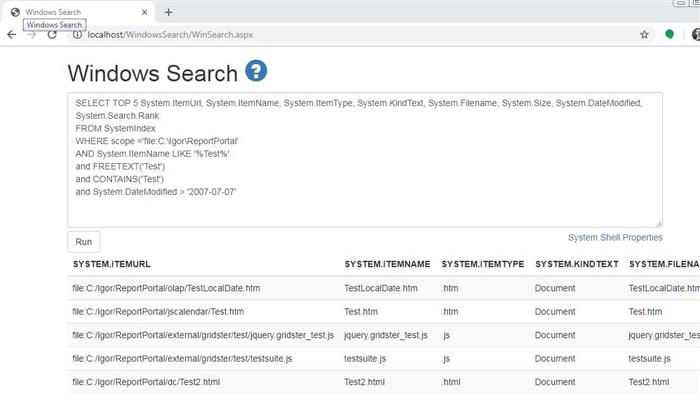This screenshot has height=409, width=700.
Task: Click the query box resize handle
Action: [659, 224]
